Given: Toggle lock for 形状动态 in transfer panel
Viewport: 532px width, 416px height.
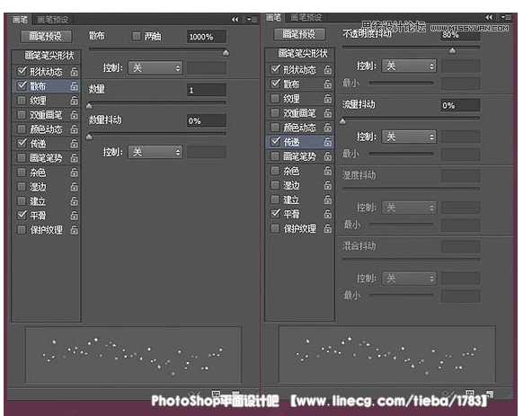Looking at the screenshot, I should coord(327,69).
